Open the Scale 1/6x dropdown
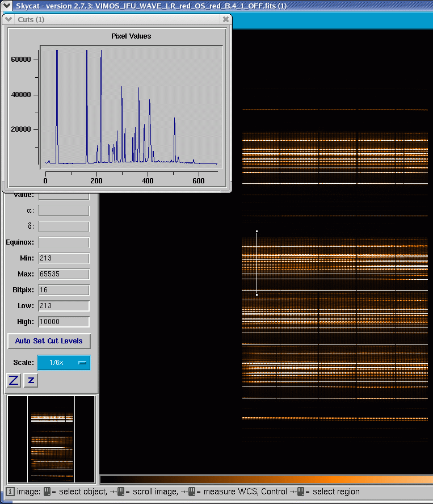Screen dimensions: 433x504 click(x=64, y=363)
